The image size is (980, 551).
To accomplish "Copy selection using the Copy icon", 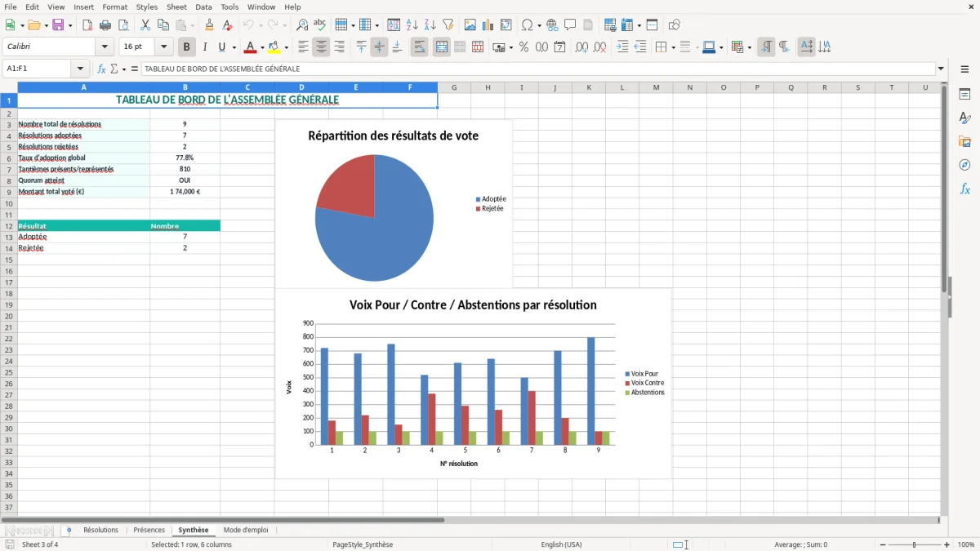I will click(163, 25).
